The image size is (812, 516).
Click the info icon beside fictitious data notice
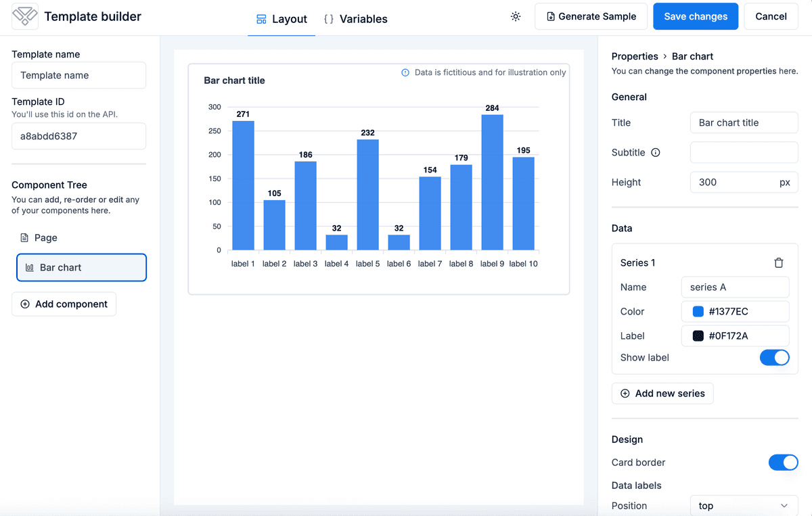(405, 72)
